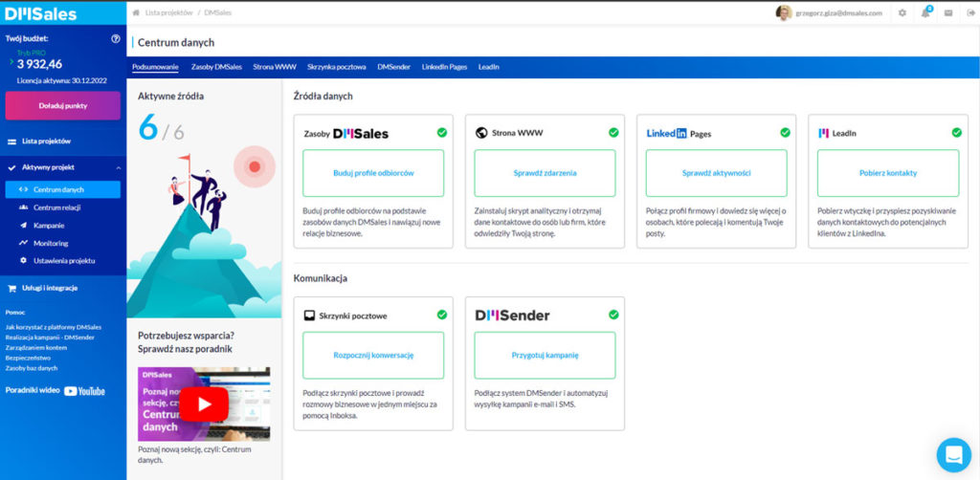Image resolution: width=980 pixels, height=480 pixels.
Task: Switch to the LeadIn tab
Action: 489,67
